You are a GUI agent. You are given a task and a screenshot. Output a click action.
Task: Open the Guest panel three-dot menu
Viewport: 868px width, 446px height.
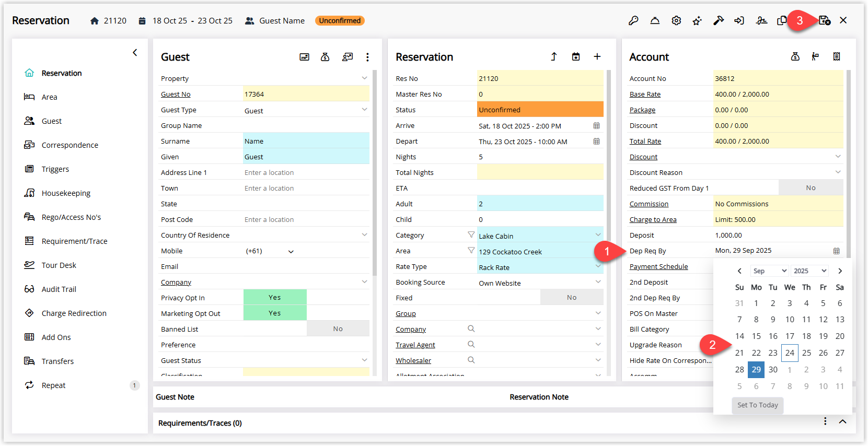pos(367,57)
